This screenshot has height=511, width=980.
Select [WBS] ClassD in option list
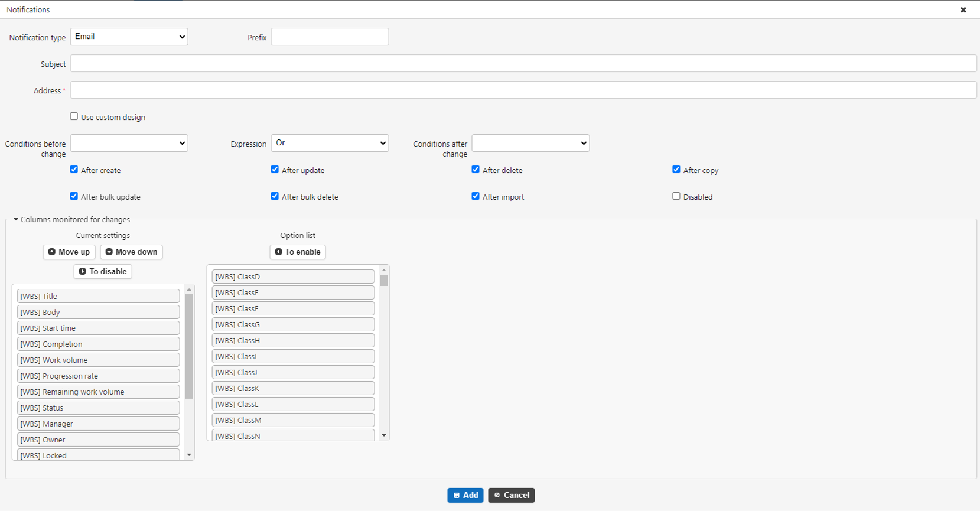(293, 276)
